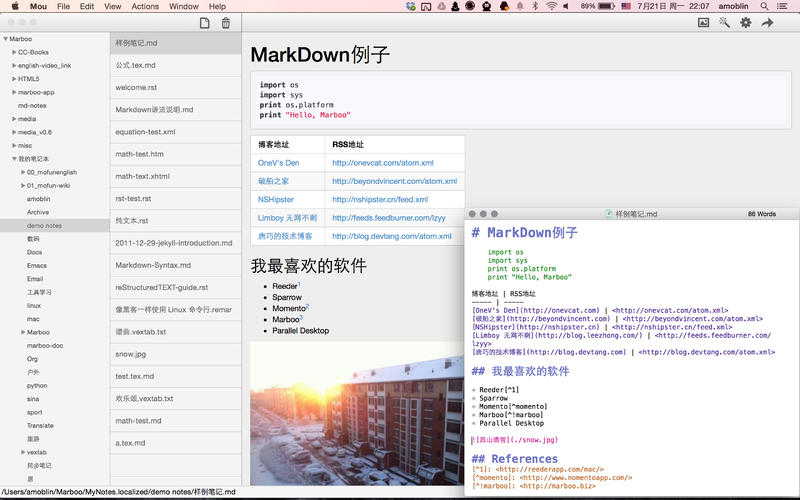
Task: Open the image preview toolbar icon
Action: tap(704, 22)
